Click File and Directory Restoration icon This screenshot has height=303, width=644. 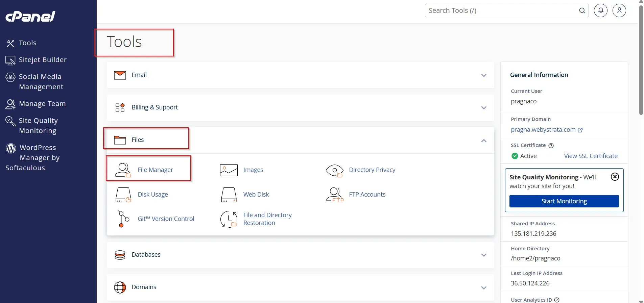229,219
